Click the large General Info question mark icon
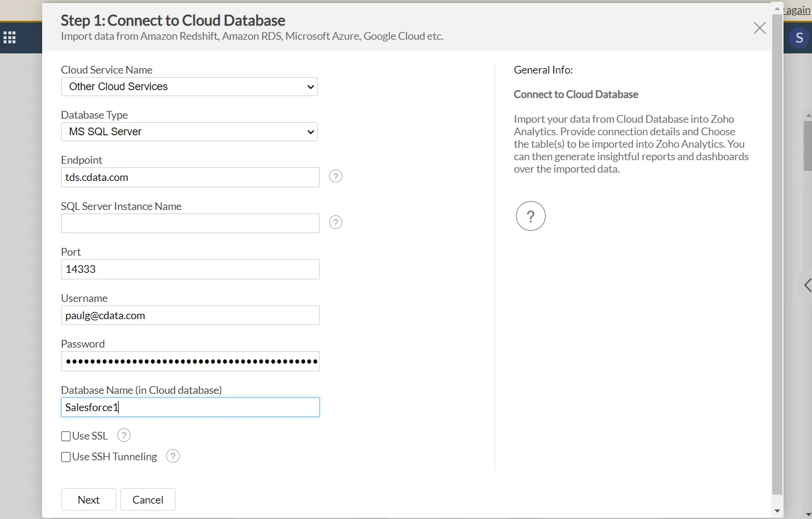The image size is (812, 519). 530,215
